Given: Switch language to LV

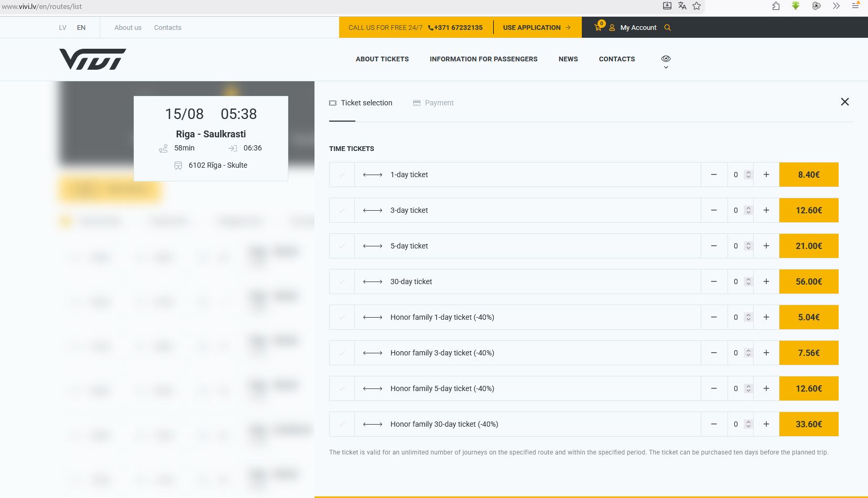Looking at the screenshot, I should [63, 28].
